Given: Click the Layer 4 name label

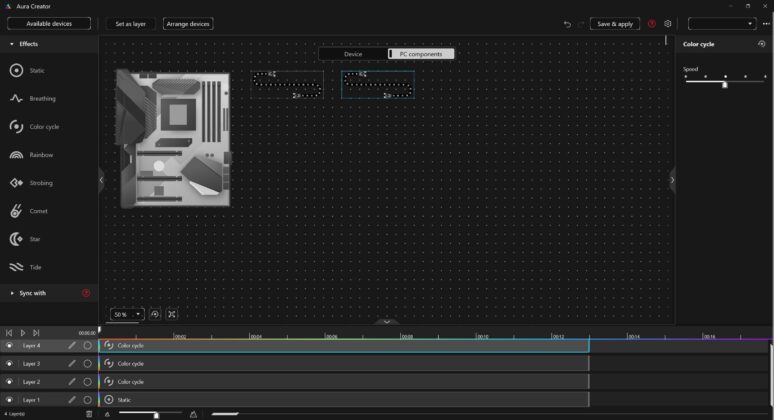Looking at the screenshot, I should [x=32, y=346].
